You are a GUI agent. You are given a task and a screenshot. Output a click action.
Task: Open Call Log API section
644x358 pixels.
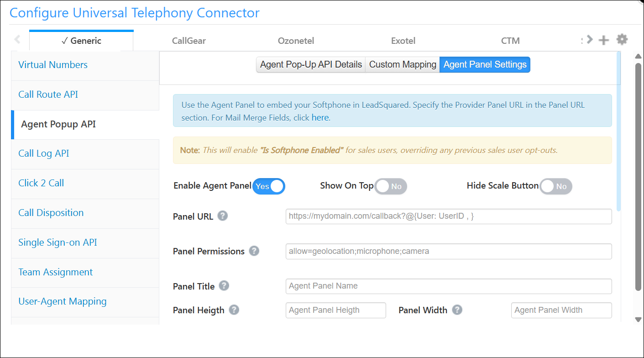[x=85, y=153]
